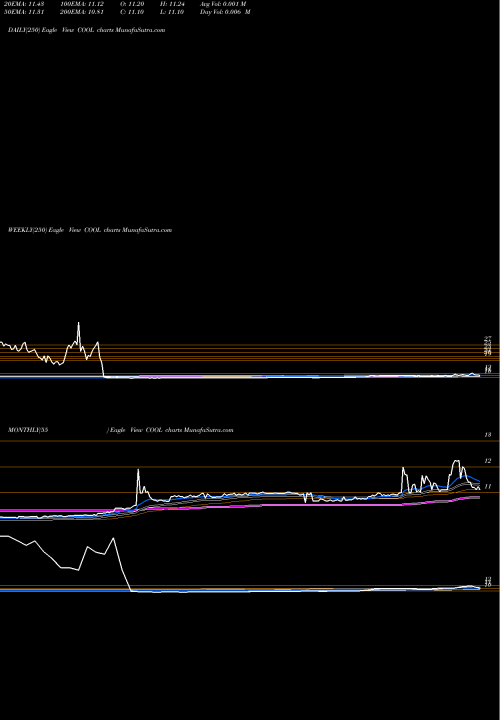Click the 200EMA value label
This screenshot has height=720, width=500.
(82, 12)
